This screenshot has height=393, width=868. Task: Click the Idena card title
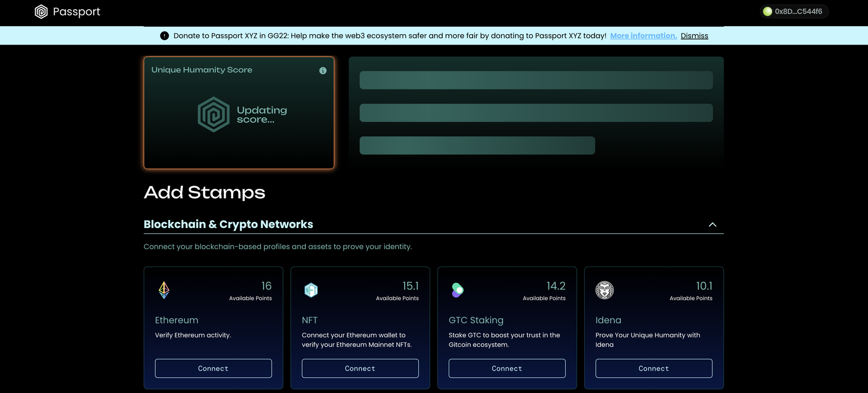(608, 320)
